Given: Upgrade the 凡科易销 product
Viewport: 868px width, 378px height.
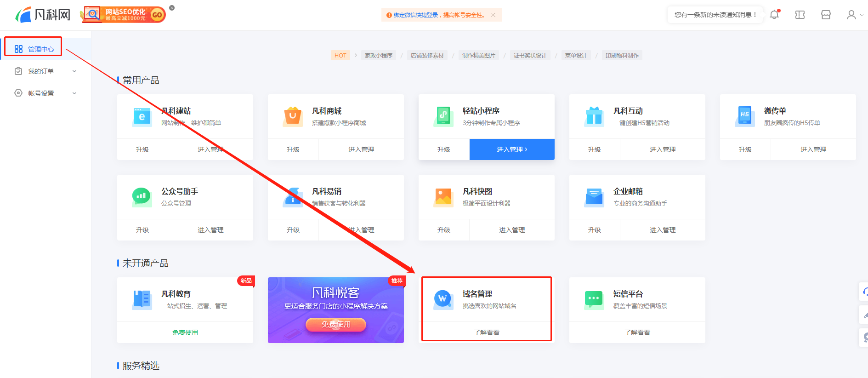Looking at the screenshot, I should click(293, 230).
